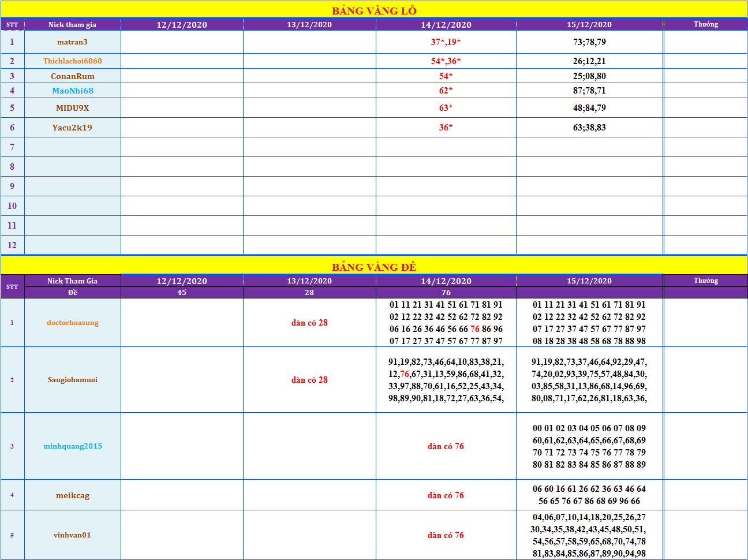Click Nick tham gia header in Lô table
The image size is (748, 560).
[x=72, y=24]
